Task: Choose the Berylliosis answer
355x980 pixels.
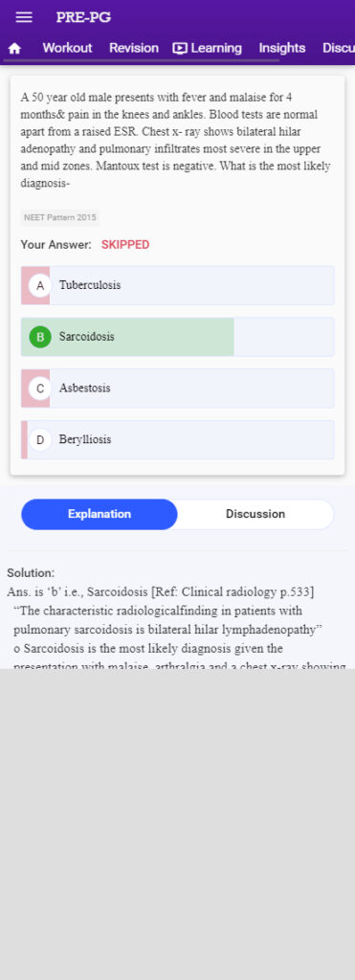Action: click(178, 439)
